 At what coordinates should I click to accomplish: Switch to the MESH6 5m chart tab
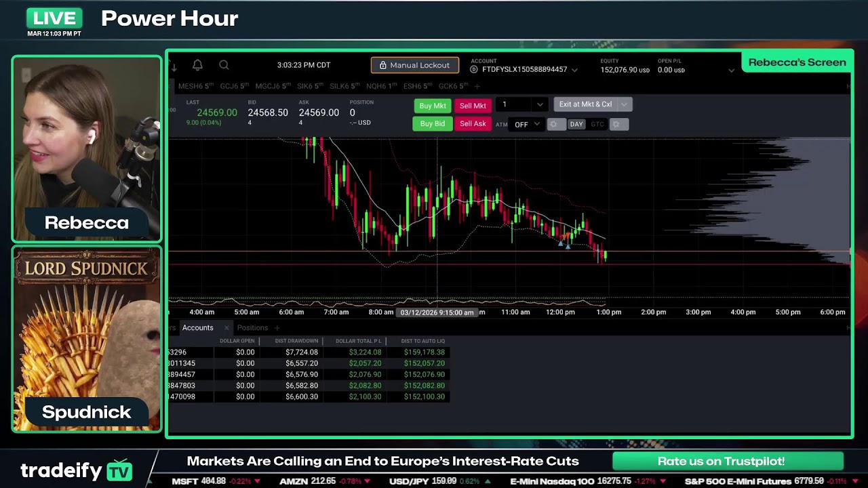196,86
